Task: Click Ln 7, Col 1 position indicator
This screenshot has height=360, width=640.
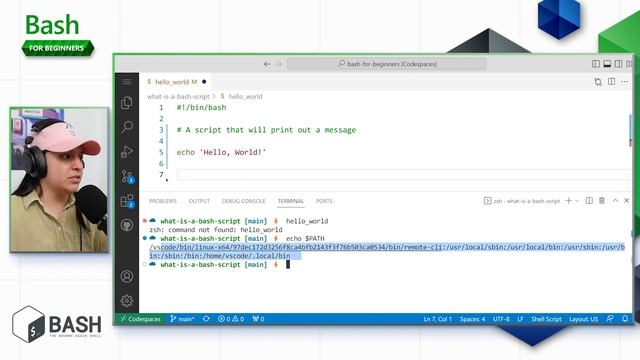Action: click(438, 319)
